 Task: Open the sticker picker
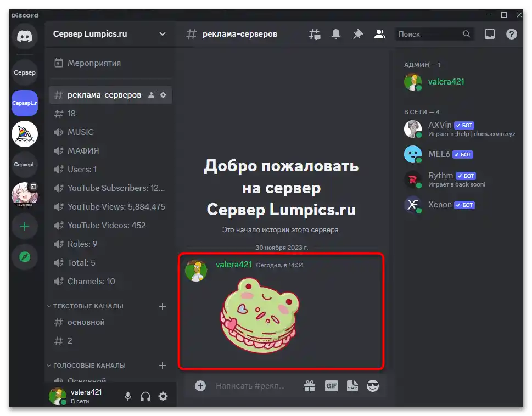pyautogui.click(x=352, y=385)
